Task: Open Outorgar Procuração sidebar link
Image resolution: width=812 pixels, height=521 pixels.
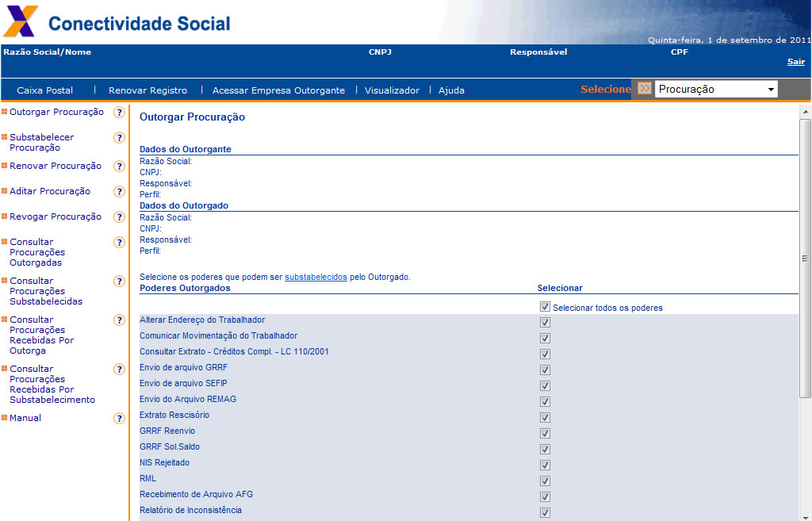Action: [56, 112]
